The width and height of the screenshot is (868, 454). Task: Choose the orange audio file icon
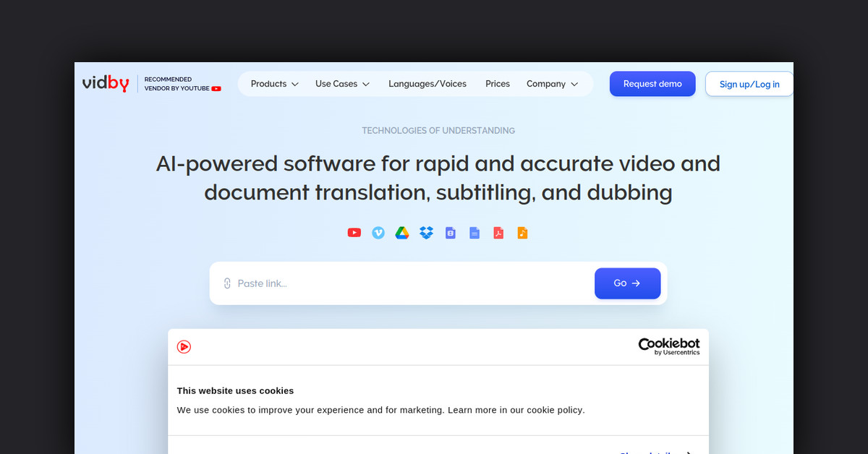pos(522,233)
